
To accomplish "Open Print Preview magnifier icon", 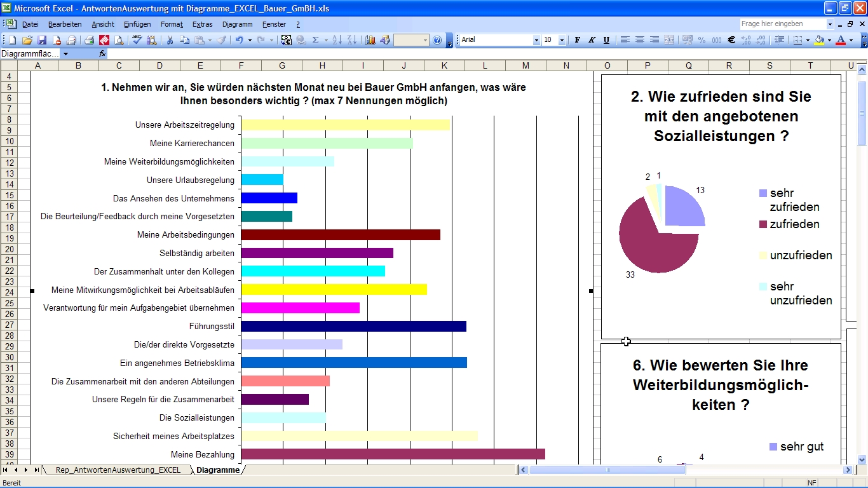I will point(119,40).
